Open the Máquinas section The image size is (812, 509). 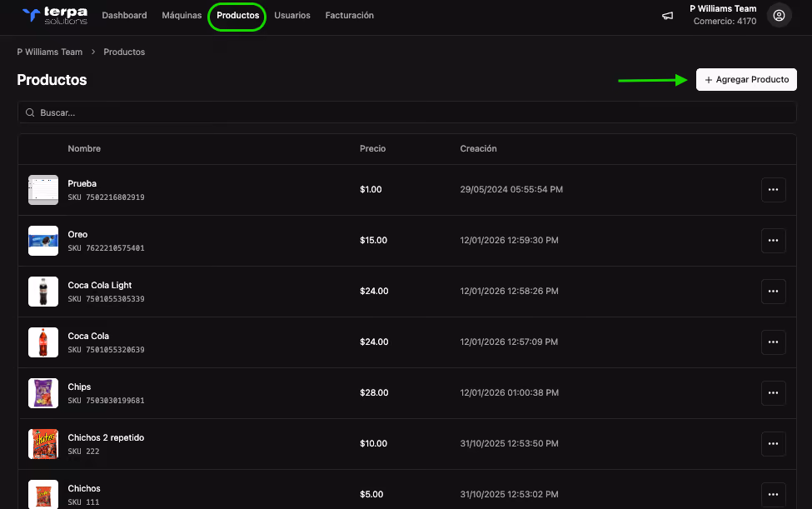click(x=182, y=16)
